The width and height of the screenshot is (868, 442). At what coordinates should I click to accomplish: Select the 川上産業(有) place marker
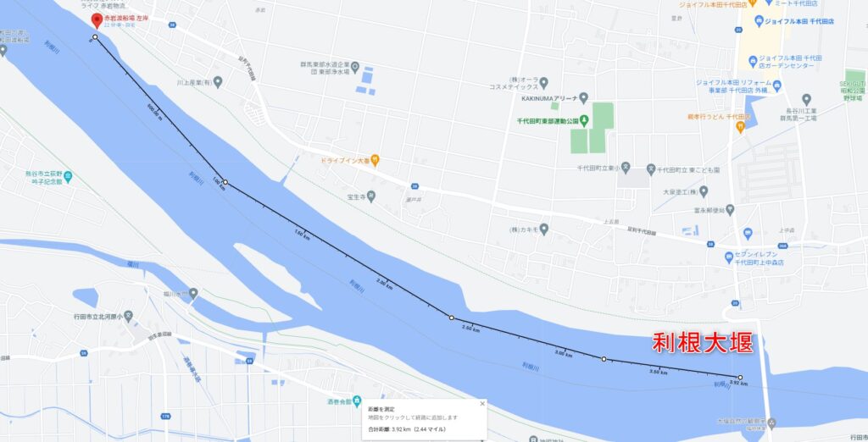pyautogui.click(x=218, y=82)
